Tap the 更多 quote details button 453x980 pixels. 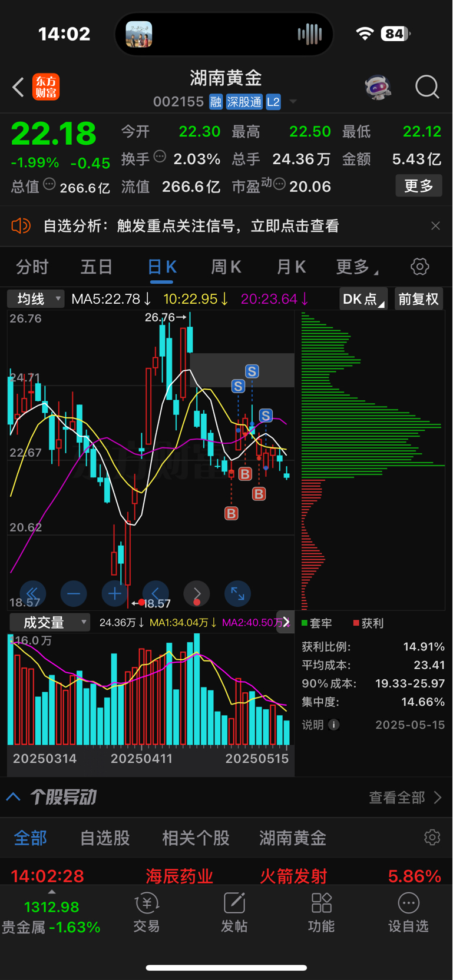pos(419,186)
